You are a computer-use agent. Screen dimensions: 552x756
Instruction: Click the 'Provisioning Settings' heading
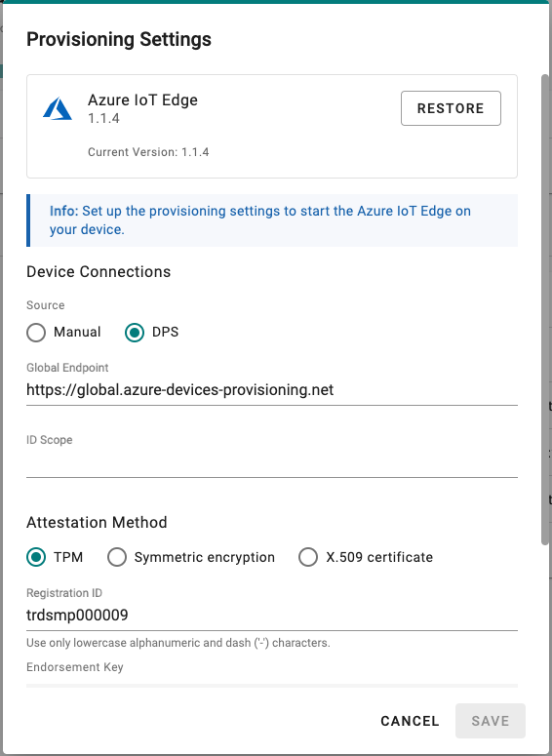[119, 39]
